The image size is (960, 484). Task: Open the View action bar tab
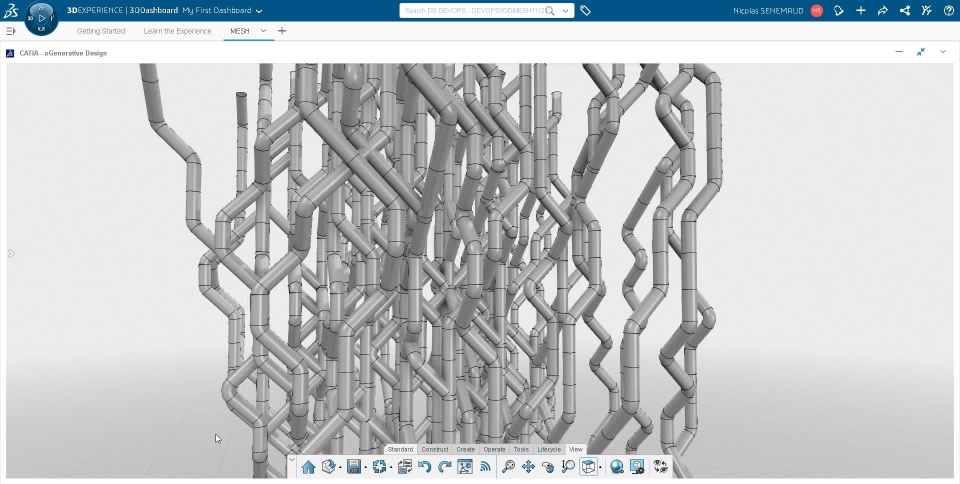click(x=576, y=449)
